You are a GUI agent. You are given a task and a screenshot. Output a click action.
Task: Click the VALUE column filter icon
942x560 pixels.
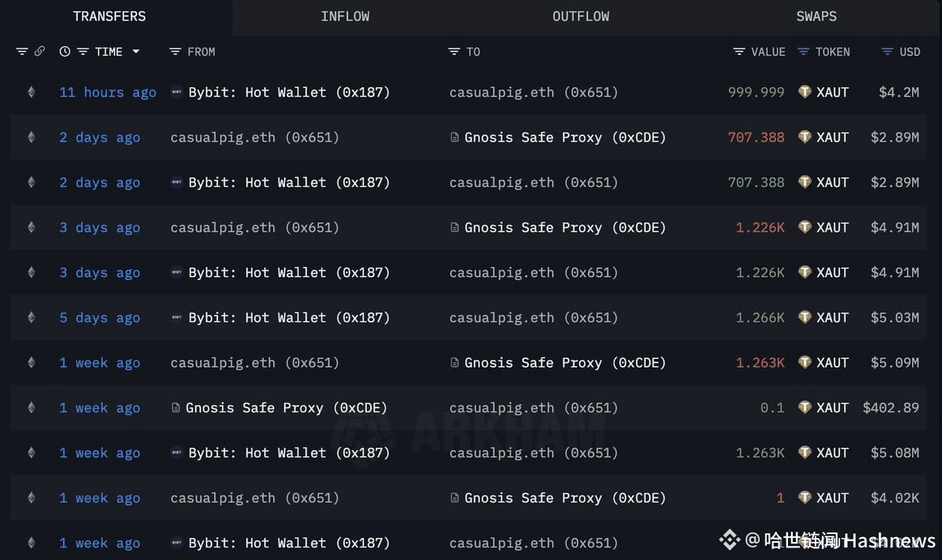[739, 52]
